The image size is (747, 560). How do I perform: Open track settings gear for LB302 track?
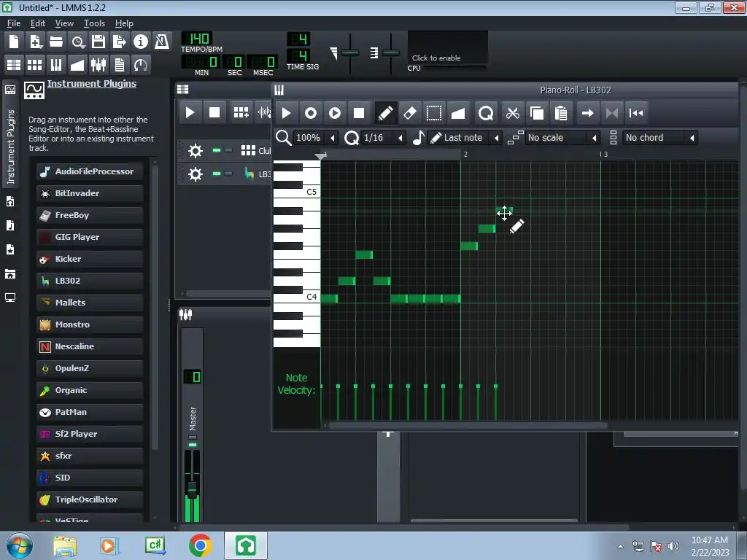click(x=196, y=174)
